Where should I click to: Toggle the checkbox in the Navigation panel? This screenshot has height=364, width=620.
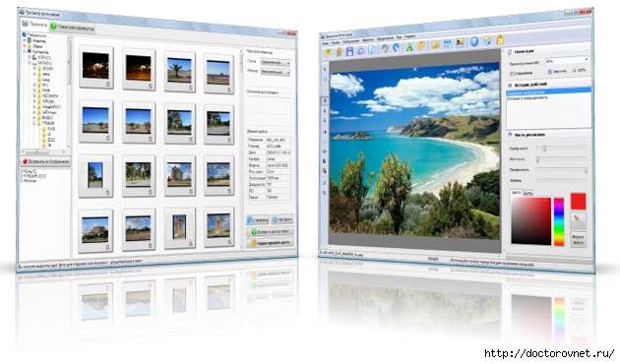(x=512, y=74)
